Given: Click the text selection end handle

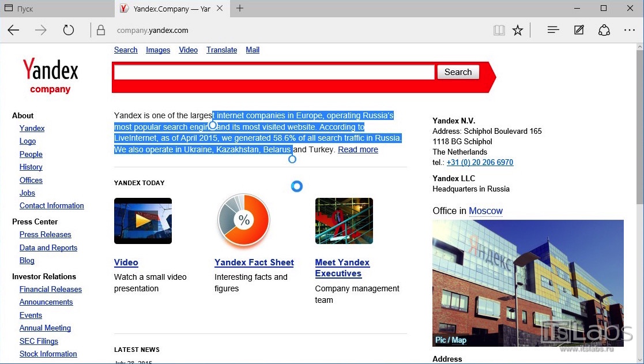Looking at the screenshot, I should [x=292, y=159].
